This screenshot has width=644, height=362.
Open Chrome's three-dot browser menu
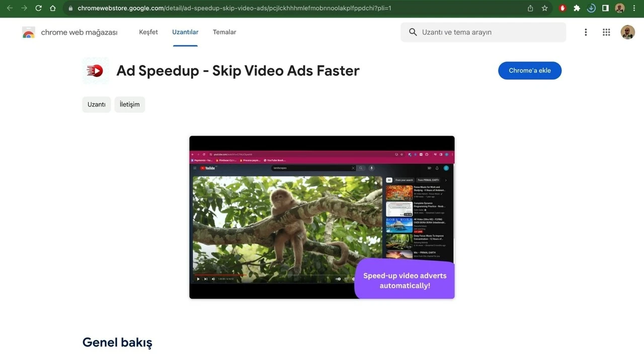coord(633,8)
